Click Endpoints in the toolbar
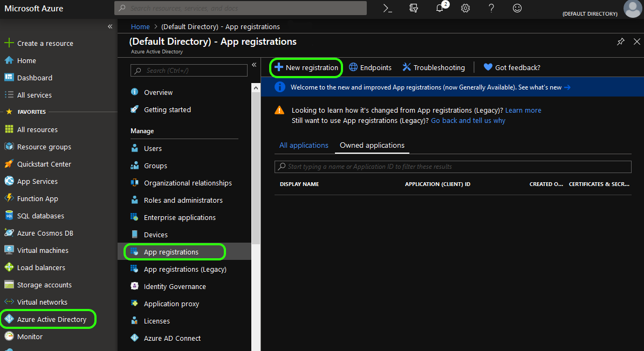Viewport: 644px width, 351px height. [x=370, y=67]
